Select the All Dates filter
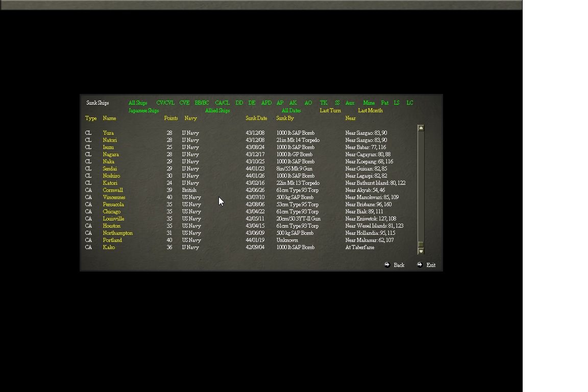Image resolution: width=588 pixels, height=392 pixels. (291, 111)
